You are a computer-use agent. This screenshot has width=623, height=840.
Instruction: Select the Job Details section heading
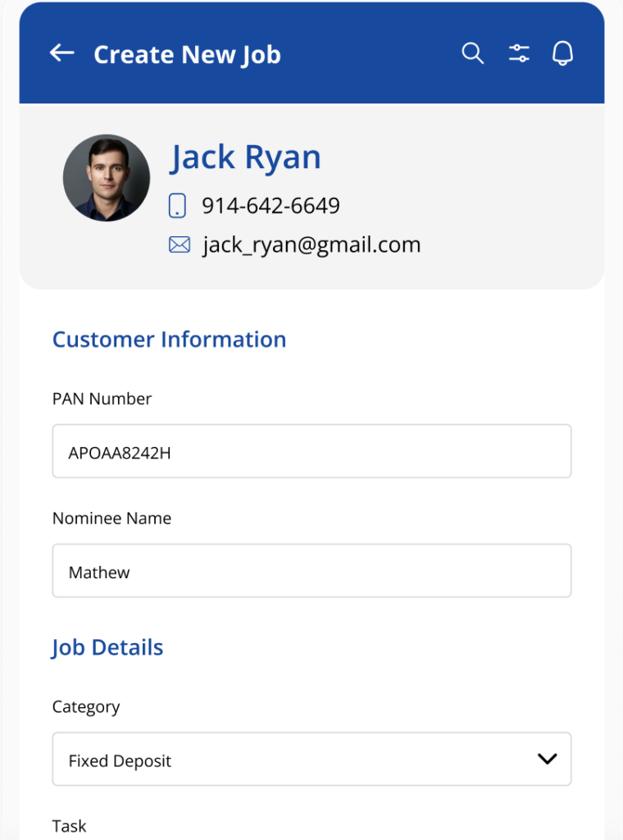[x=107, y=648]
